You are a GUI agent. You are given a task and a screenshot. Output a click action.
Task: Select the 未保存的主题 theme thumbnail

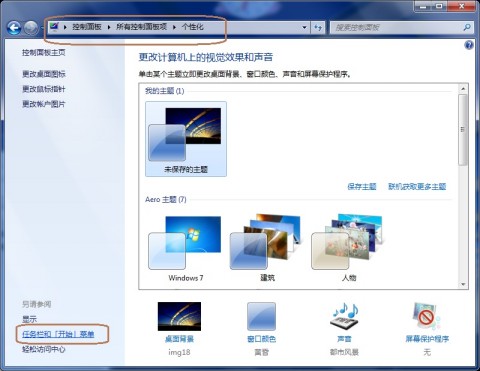click(x=186, y=139)
